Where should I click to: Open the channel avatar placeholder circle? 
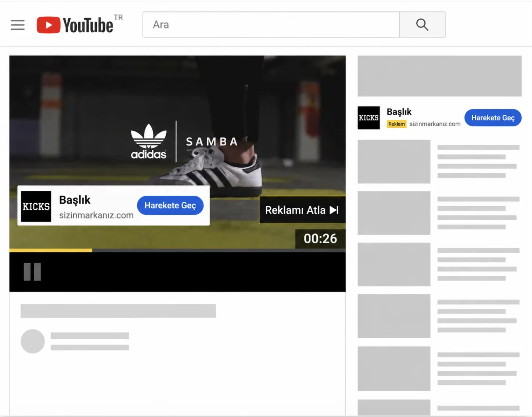coord(33,341)
